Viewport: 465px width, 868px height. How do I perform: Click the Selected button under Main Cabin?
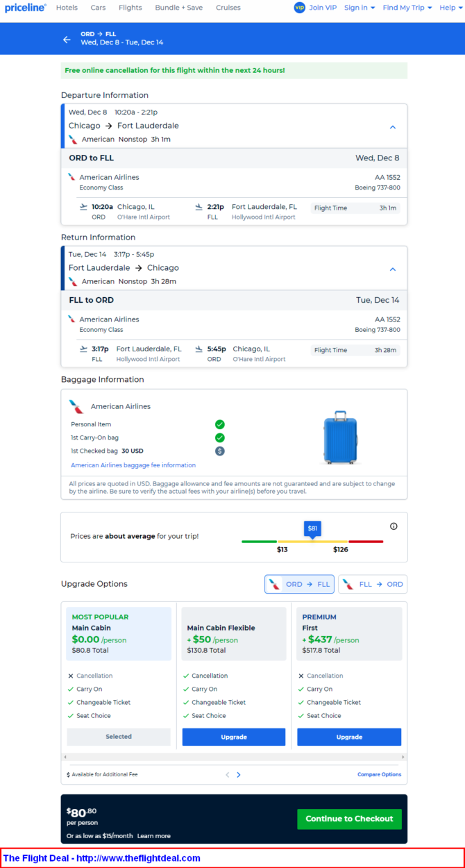coord(119,737)
